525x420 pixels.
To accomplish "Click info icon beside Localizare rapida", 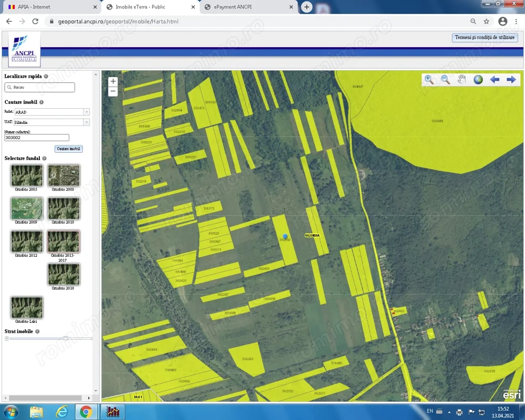I will pos(46,76).
